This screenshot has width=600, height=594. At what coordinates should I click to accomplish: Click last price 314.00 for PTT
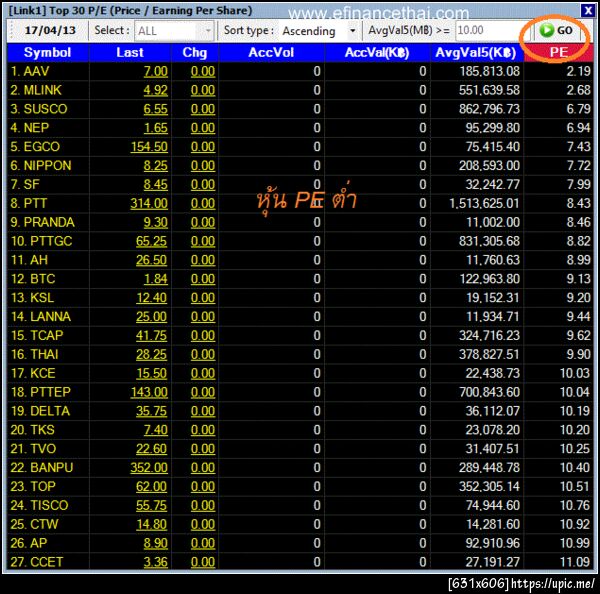coord(149,204)
